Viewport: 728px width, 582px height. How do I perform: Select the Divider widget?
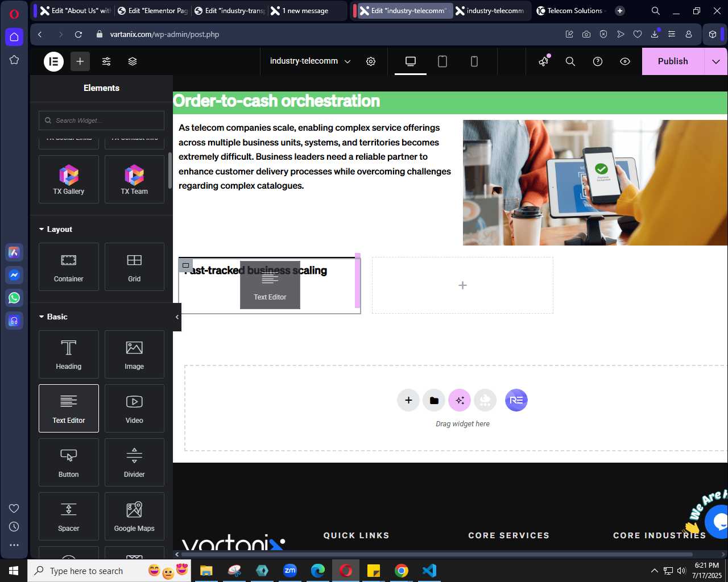(x=134, y=462)
